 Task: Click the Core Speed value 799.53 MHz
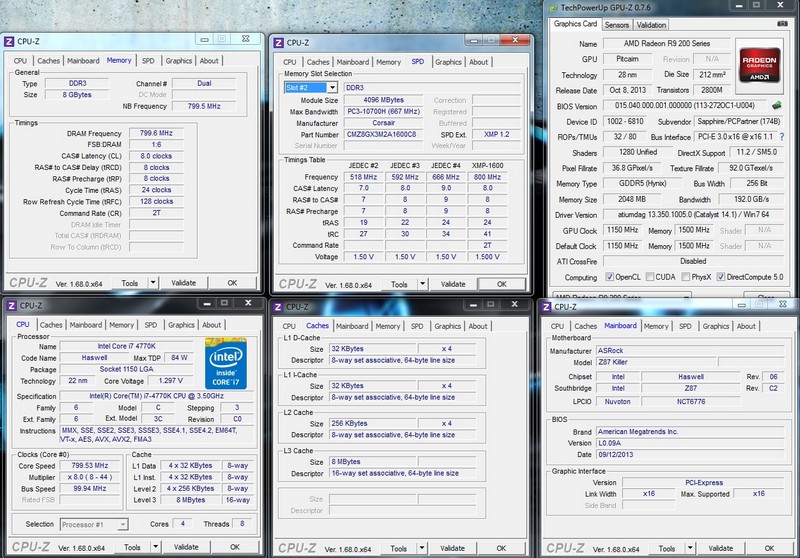click(90, 465)
